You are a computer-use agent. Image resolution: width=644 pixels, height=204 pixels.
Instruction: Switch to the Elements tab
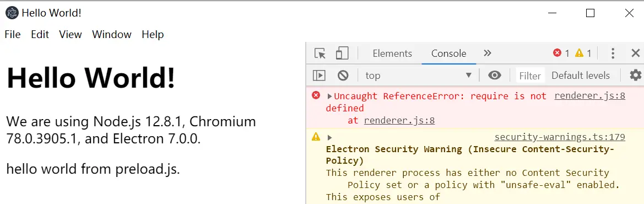coord(392,53)
